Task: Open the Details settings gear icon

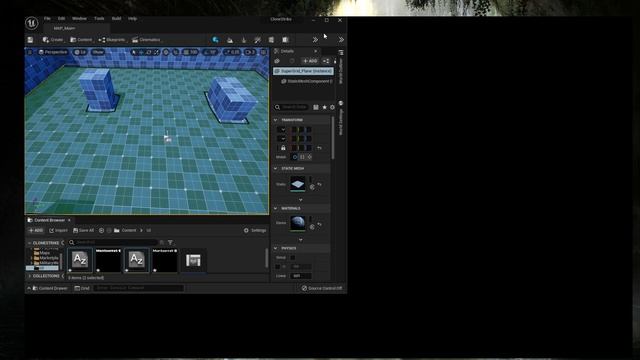Action: [x=332, y=107]
